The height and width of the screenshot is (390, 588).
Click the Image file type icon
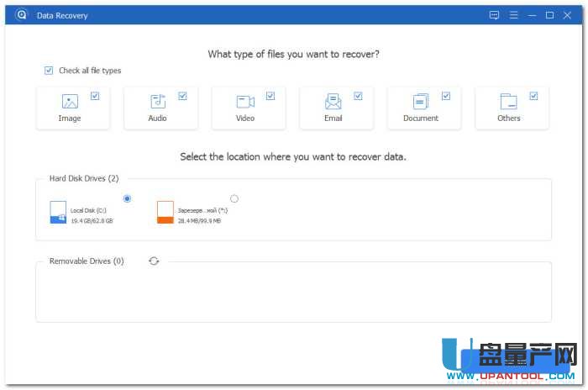point(70,102)
